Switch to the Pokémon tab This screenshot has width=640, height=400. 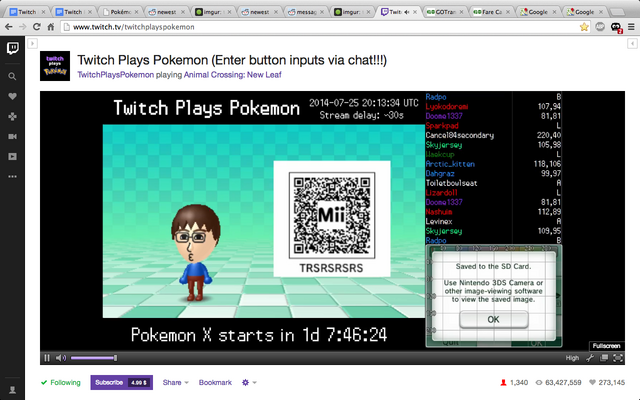coord(121,12)
